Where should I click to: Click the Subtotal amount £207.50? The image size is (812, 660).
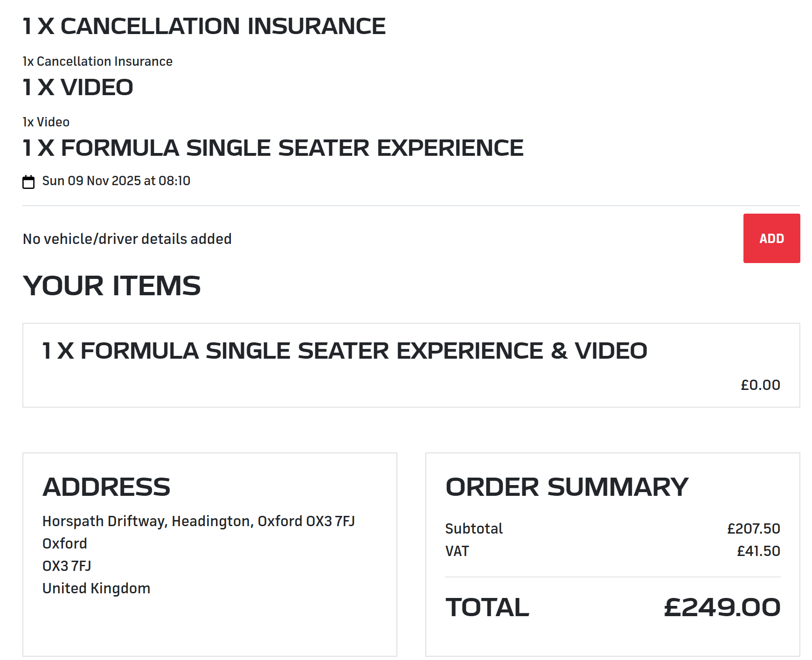[753, 528]
